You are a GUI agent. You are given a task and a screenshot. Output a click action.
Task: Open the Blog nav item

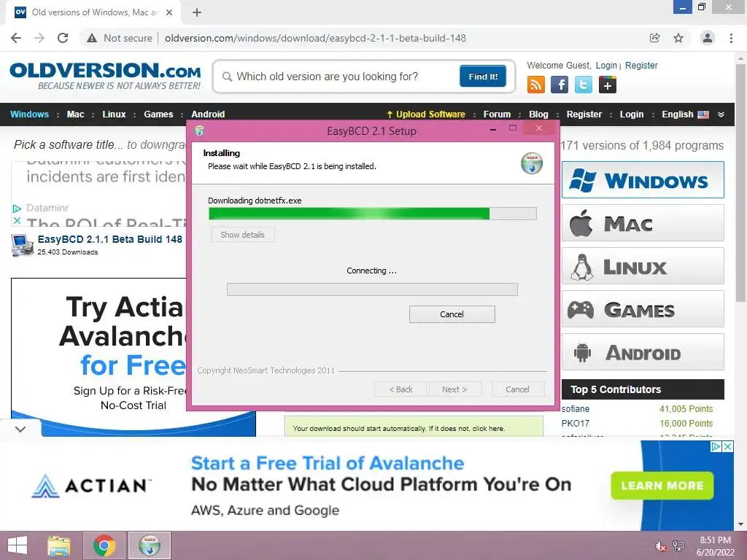(x=538, y=114)
